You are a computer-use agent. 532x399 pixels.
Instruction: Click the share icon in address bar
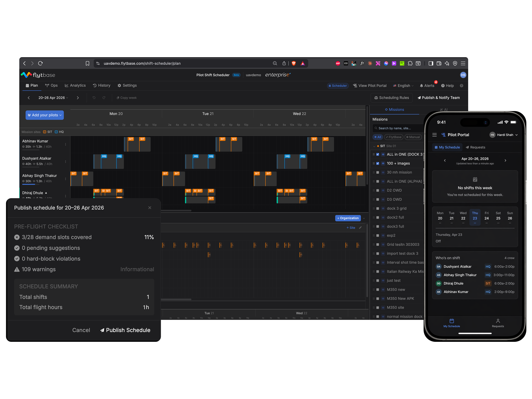284,63
